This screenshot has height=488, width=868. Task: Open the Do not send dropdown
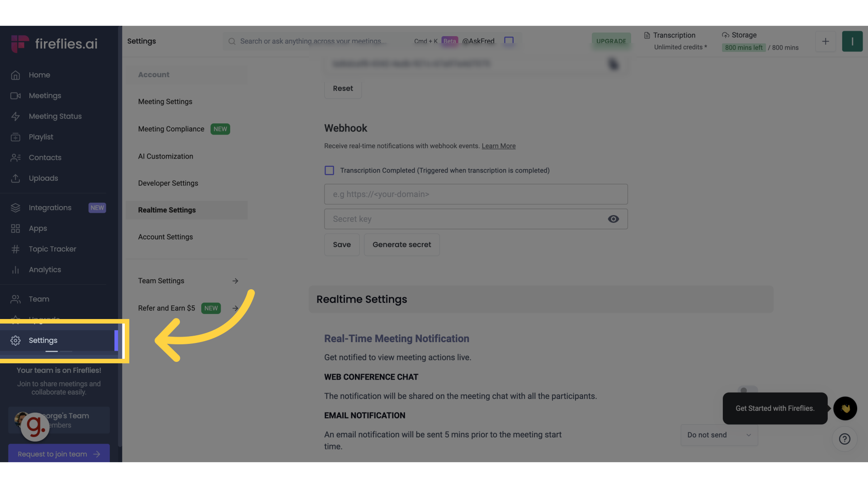click(719, 435)
